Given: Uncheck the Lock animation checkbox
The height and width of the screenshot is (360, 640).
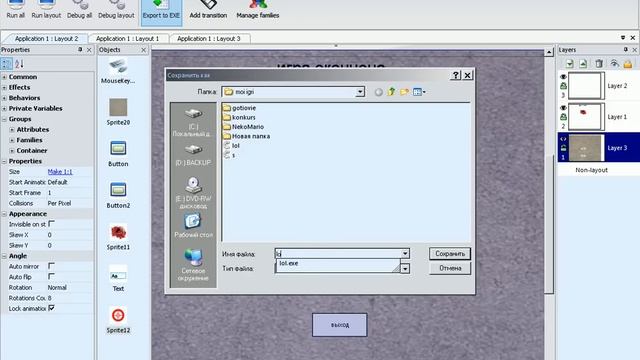Looking at the screenshot, I should (51, 308).
